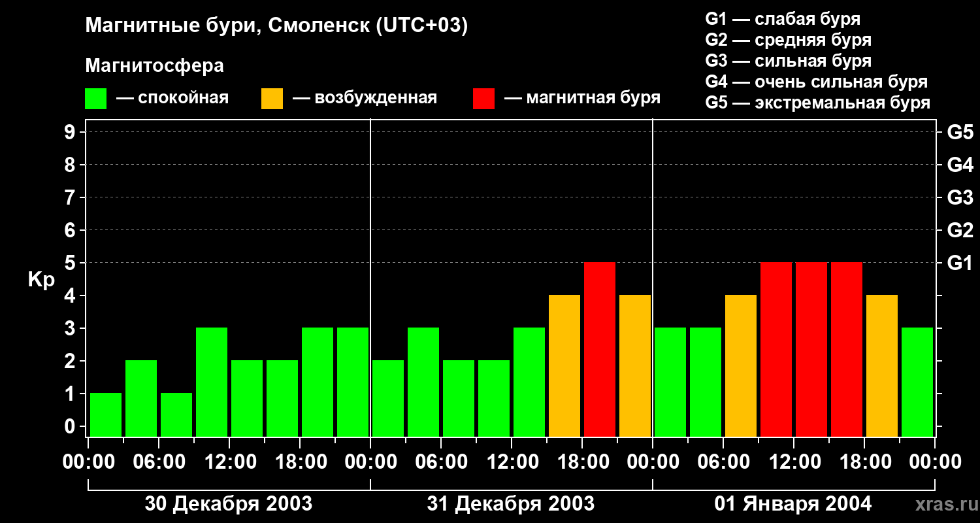Click the green bar at 21:00–00:00 on 30 December
Viewport: 980px width, 523px height.
pos(353,382)
